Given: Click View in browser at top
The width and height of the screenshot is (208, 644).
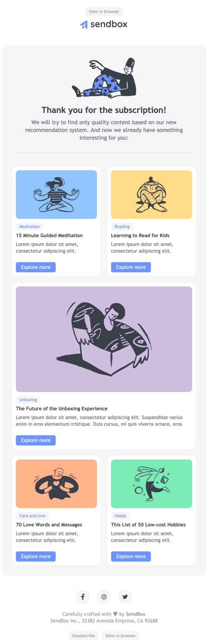Looking at the screenshot, I should [x=104, y=12].
